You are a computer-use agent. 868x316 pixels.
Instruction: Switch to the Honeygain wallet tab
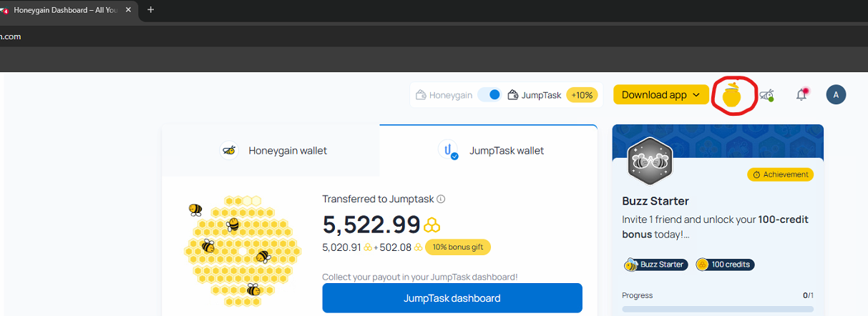coord(271,150)
